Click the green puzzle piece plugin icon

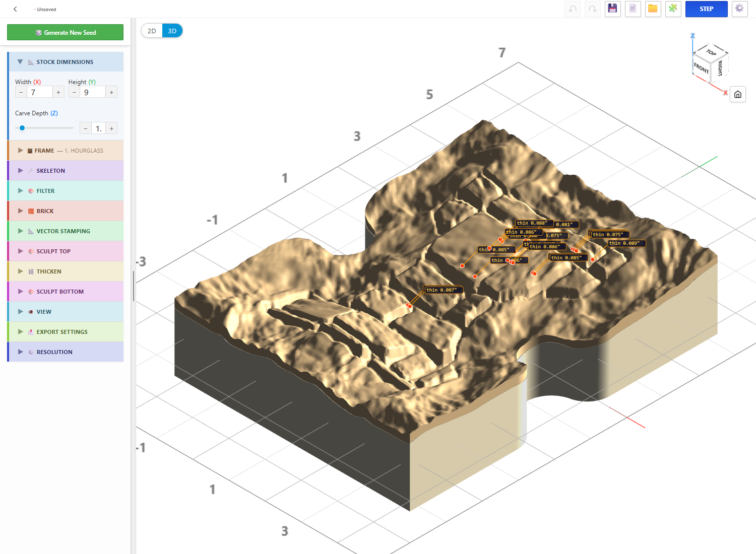(x=673, y=9)
